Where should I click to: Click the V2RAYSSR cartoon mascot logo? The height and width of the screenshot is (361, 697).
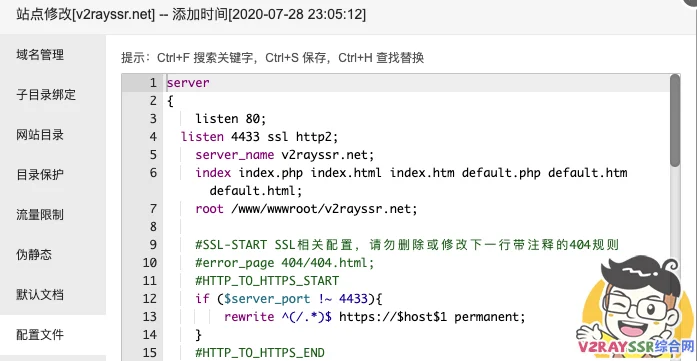(635, 308)
